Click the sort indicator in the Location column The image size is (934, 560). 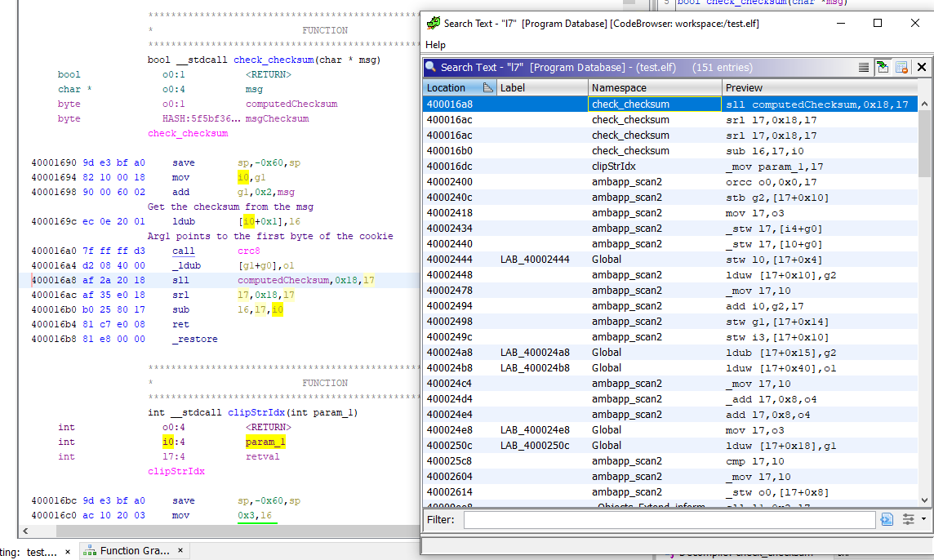click(488, 87)
